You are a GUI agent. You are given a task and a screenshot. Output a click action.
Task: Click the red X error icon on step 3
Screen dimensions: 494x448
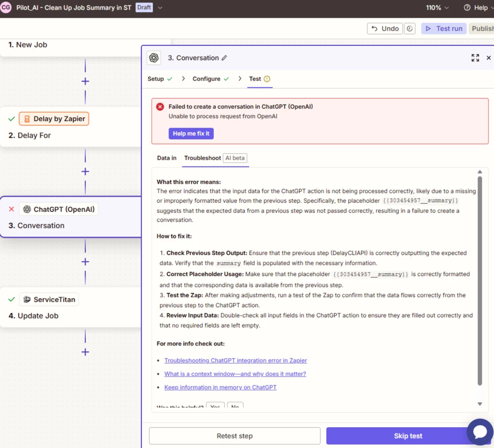11,209
